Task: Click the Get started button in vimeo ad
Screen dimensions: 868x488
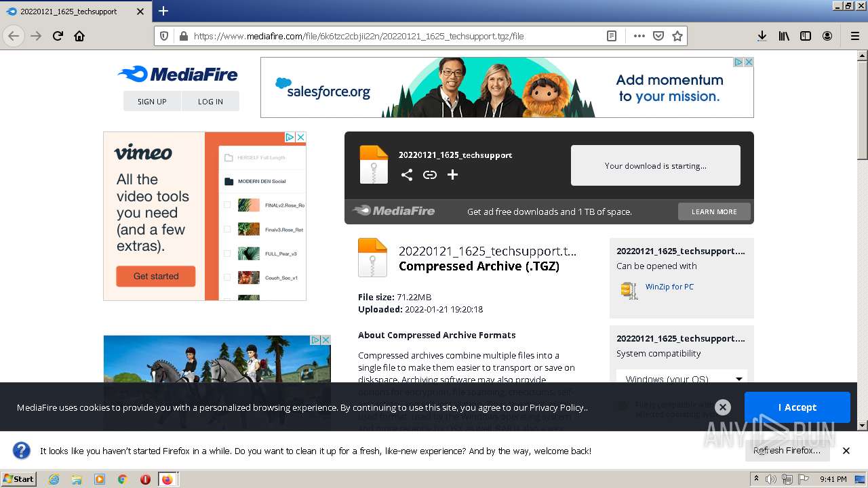Action: (x=156, y=276)
